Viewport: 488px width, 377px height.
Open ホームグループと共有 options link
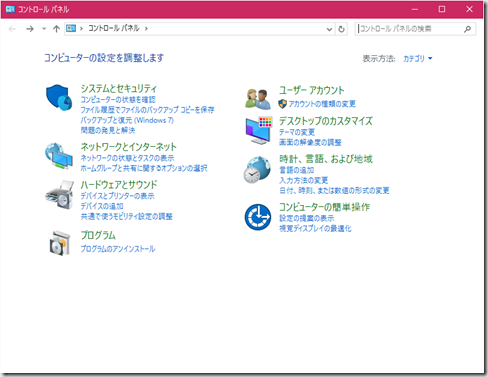(x=144, y=168)
